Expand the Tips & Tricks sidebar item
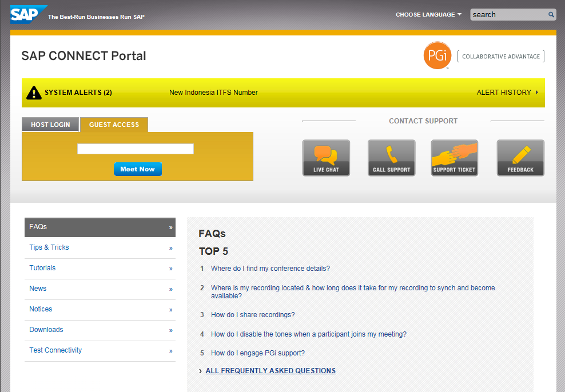Image resolution: width=565 pixels, height=392 pixels. point(100,247)
